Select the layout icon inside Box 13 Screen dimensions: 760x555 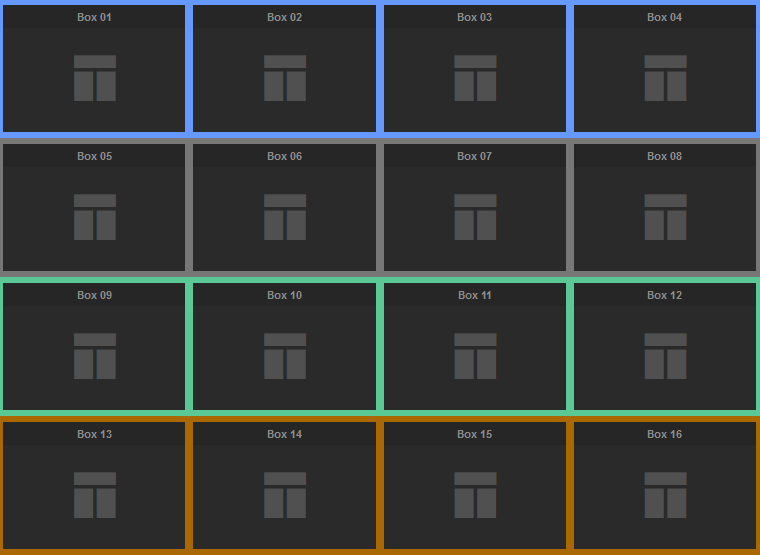pos(95,495)
